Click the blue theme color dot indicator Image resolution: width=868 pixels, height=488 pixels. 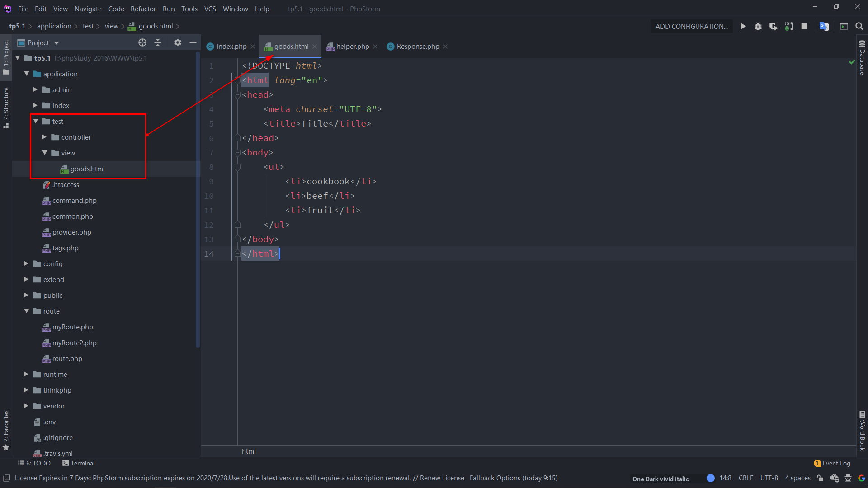711,478
